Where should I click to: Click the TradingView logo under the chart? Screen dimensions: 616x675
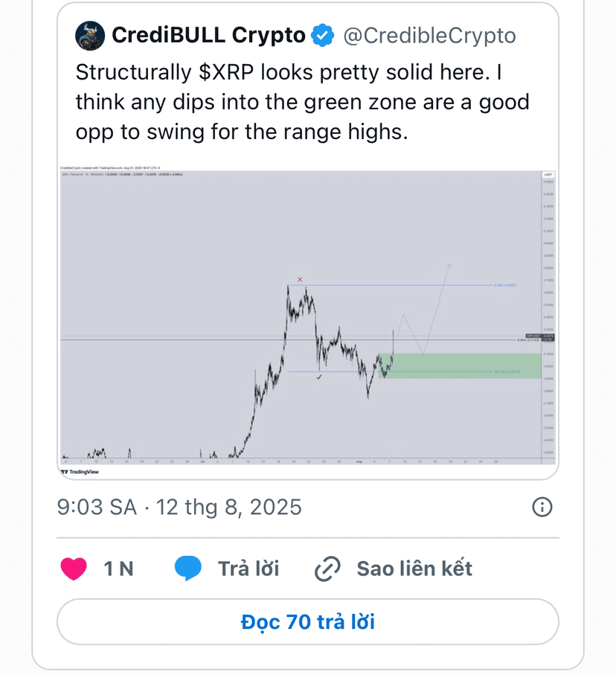click(80, 472)
